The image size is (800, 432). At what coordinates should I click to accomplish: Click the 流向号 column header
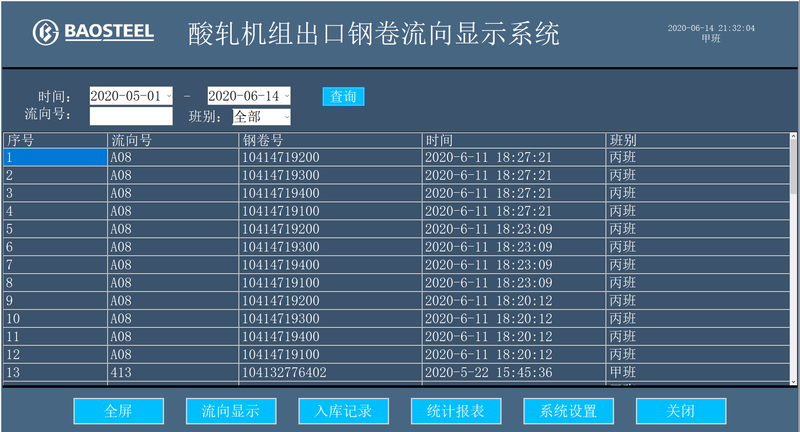173,140
